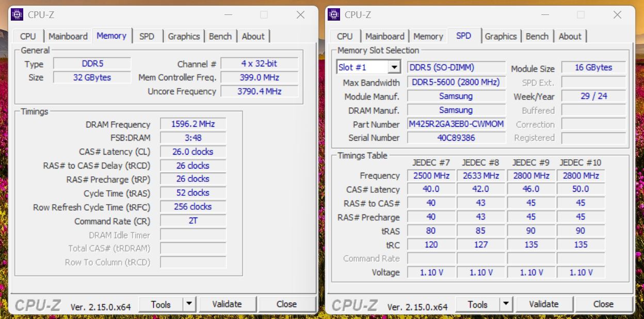Click JEDEC #9 CAS latency 46.0 cell
This screenshot has width=644, height=319.
pos(531,189)
